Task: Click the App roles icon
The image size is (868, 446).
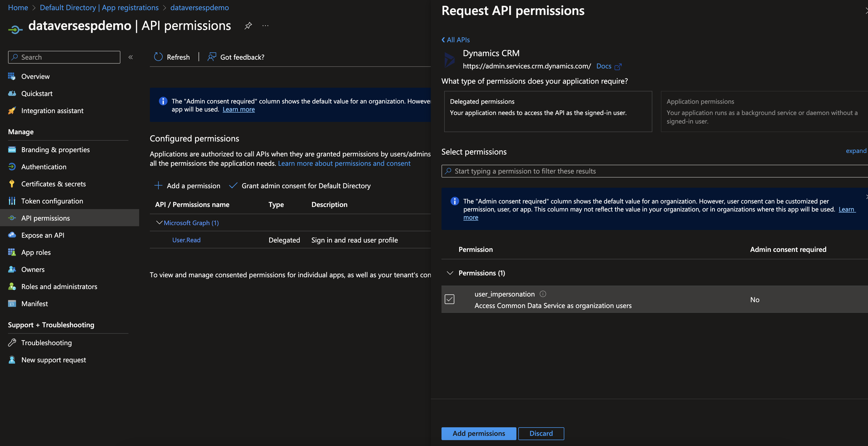Action: (x=12, y=252)
